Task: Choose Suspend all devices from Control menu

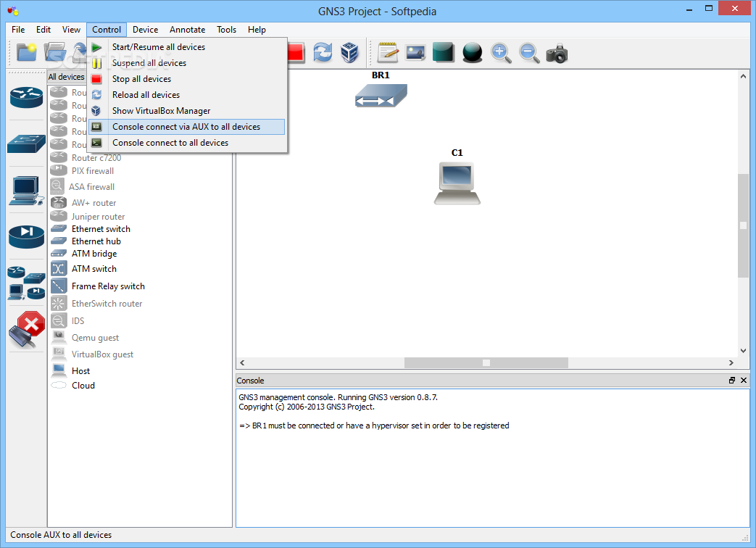Action: pyautogui.click(x=187, y=62)
